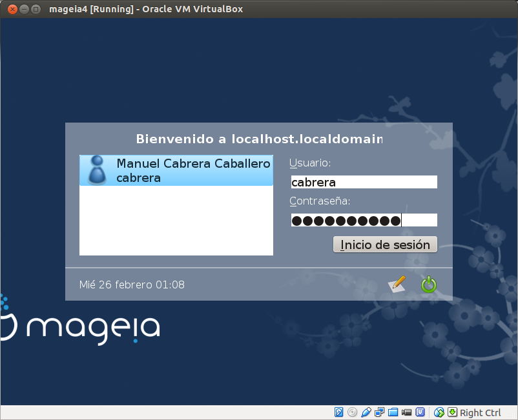Click the blue user avatar for cabrera
518x420 pixels.
(x=96, y=170)
